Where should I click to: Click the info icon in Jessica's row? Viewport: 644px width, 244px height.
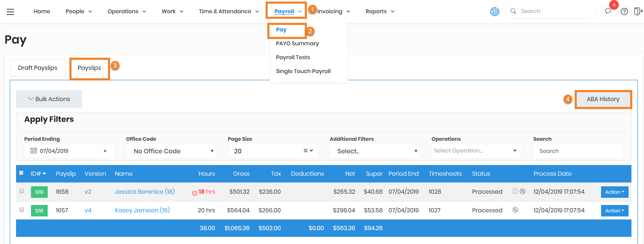515,191
